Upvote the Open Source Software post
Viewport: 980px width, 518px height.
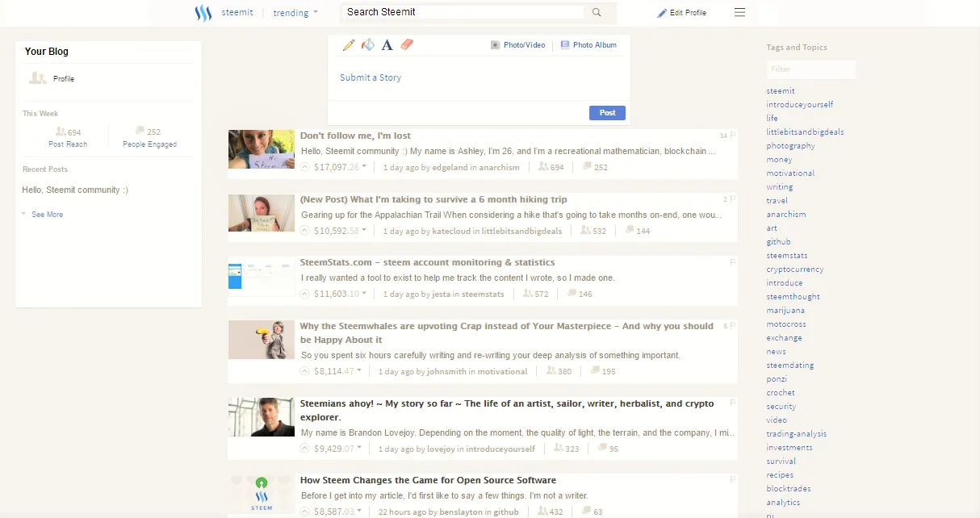(305, 512)
